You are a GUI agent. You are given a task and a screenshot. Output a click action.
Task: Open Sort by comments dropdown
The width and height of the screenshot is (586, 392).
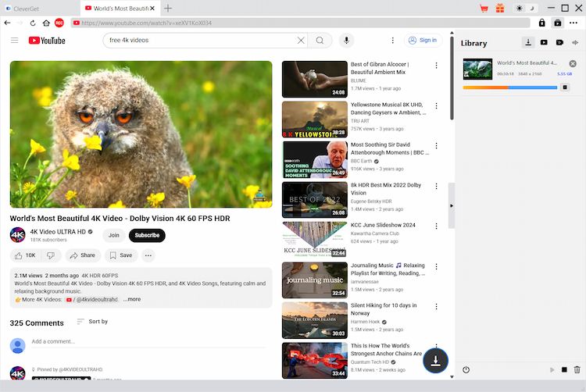click(x=92, y=322)
